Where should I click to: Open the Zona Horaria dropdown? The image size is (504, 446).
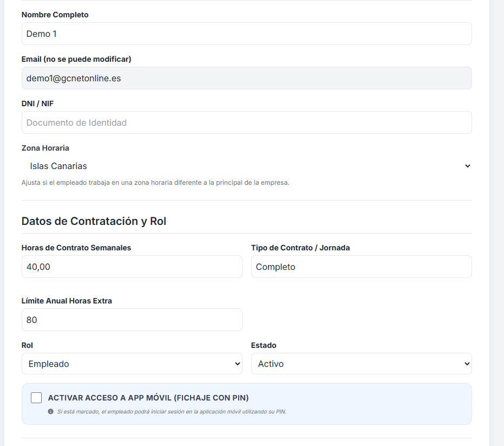246,166
